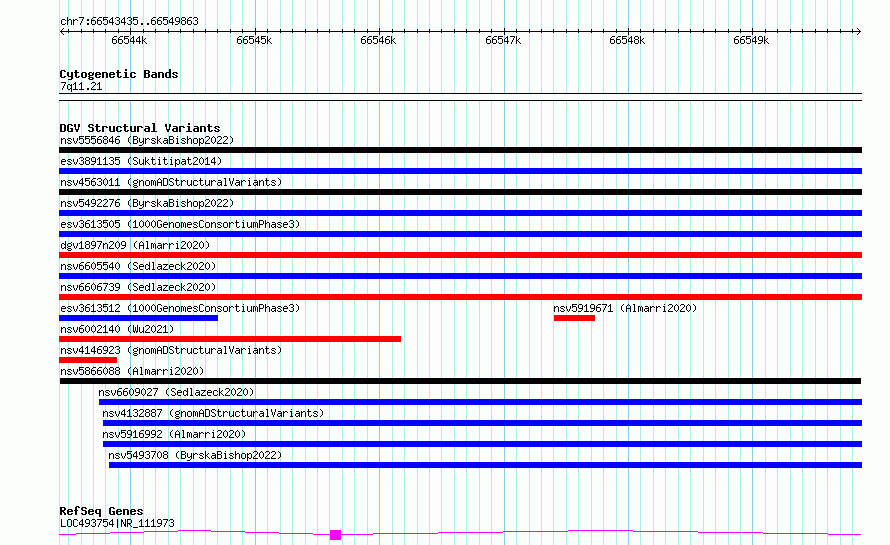Click the blue bar under esv3613505
The height and width of the screenshot is (545, 890).
(x=460, y=234)
